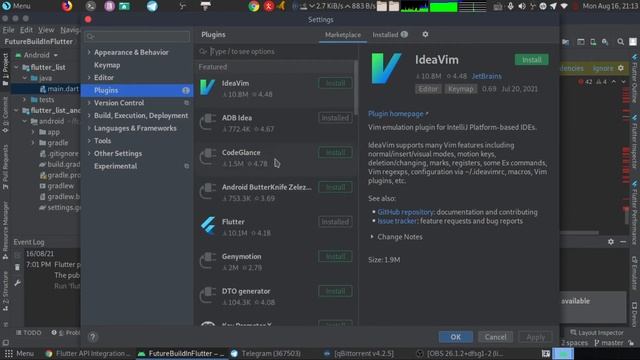
Task: Expand Appearance & Behavior settings
Action: click(89, 52)
